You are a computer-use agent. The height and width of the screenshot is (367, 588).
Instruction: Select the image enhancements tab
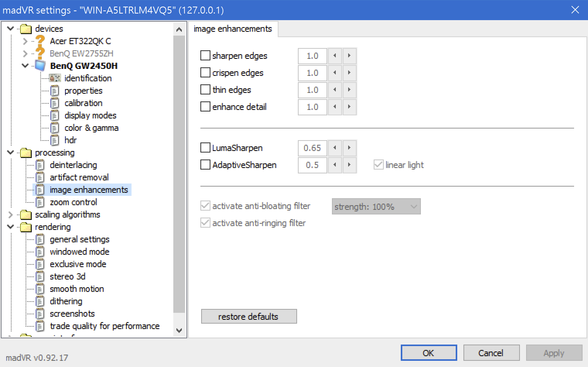point(233,29)
